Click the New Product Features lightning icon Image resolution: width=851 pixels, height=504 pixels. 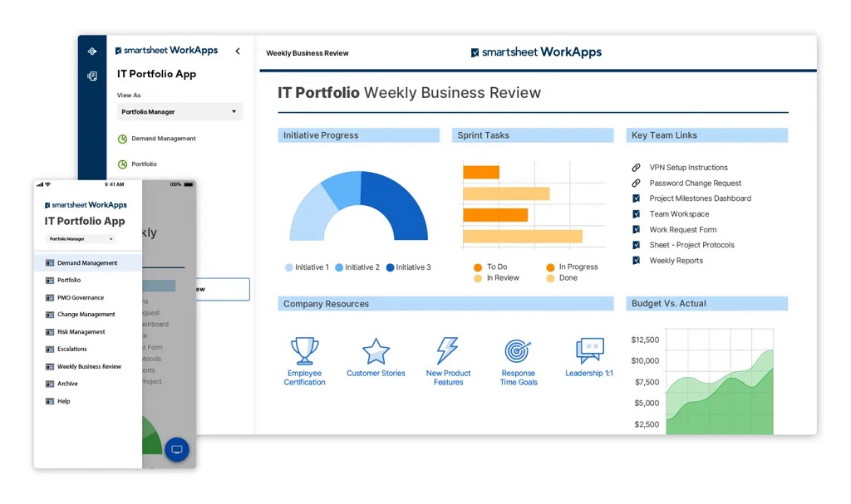pyautogui.click(x=448, y=350)
